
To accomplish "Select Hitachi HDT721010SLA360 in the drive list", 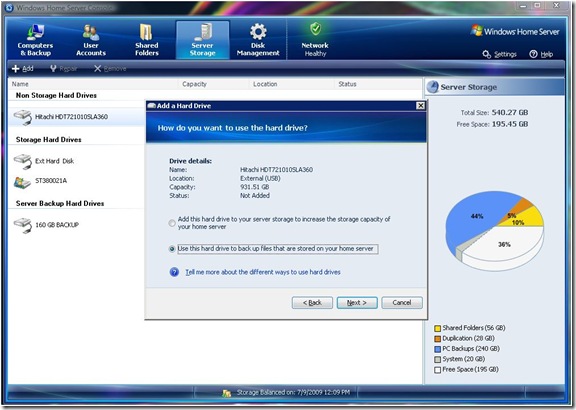I will pyautogui.click(x=77, y=117).
